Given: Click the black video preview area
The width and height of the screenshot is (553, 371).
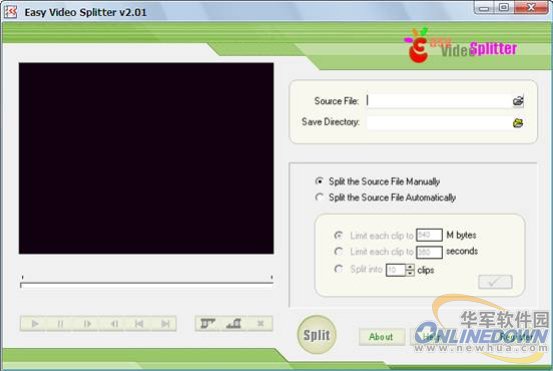Looking at the screenshot, I should pyautogui.click(x=146, y=158).
